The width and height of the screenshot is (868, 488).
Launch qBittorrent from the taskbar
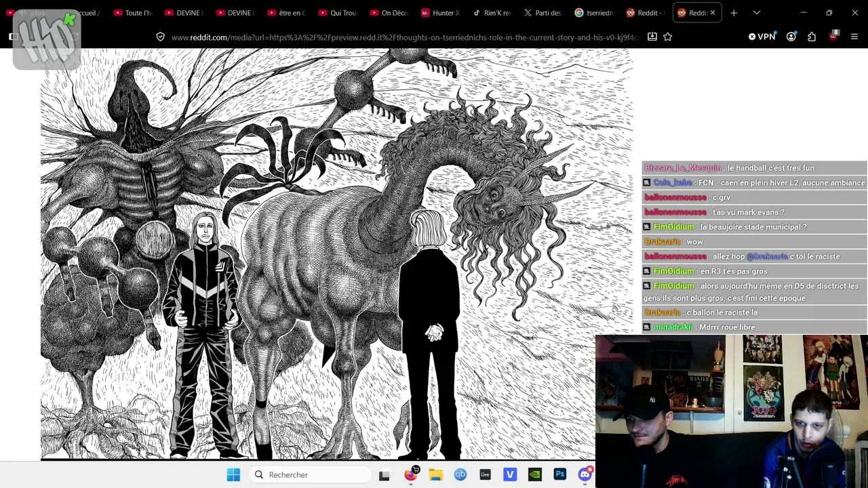460,474
